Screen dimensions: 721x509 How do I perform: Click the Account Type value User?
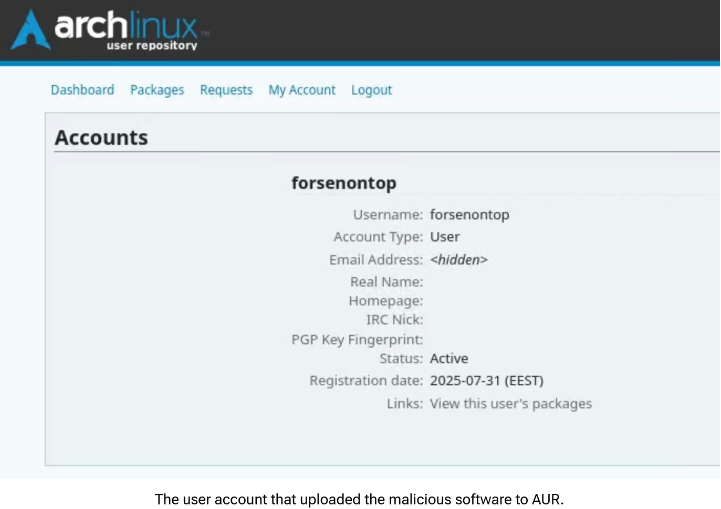pos(445,237)
